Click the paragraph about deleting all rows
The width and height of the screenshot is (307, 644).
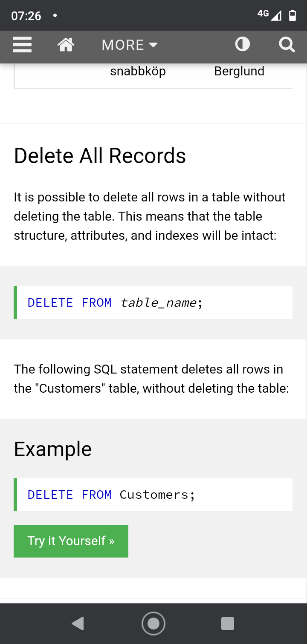pyautogui.click(x=149, y=216)
